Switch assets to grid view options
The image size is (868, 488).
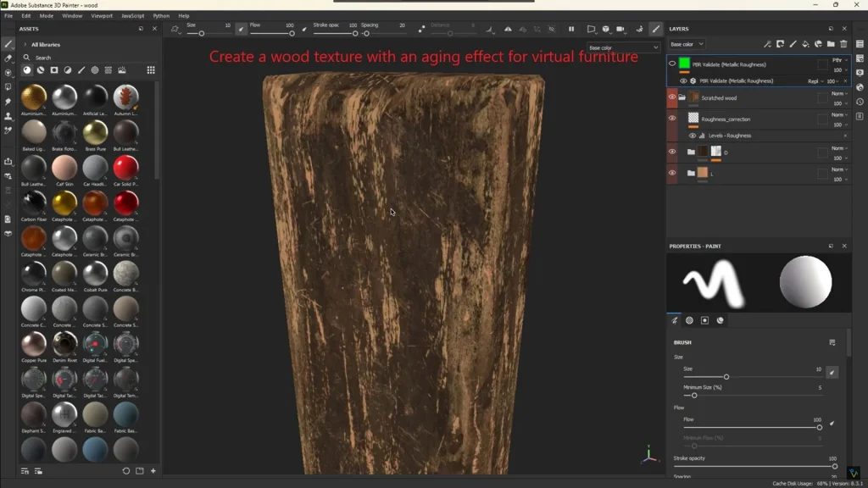[151, 70]
